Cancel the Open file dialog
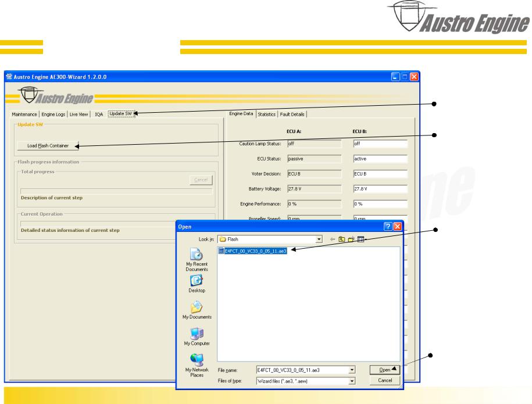 tap(385, 380)
